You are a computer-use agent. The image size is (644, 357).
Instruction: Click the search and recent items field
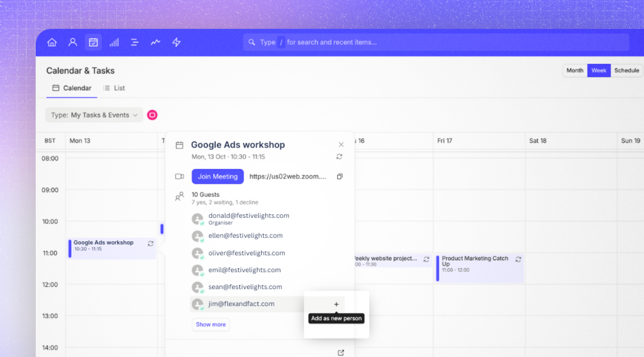click(436, 42)
